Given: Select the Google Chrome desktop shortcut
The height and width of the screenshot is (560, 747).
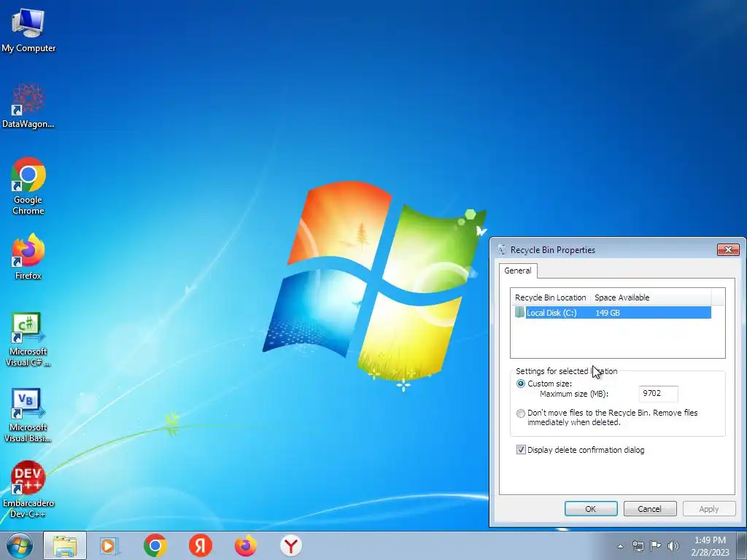Looking at the screenshot, I should pyautogui.click(x=28, y=186).
